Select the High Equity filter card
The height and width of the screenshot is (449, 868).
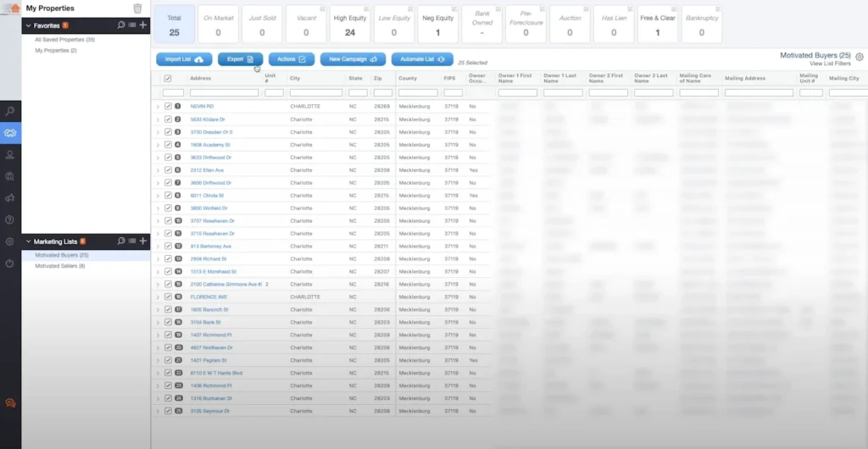pyautogui.click(x=350, y=25)
